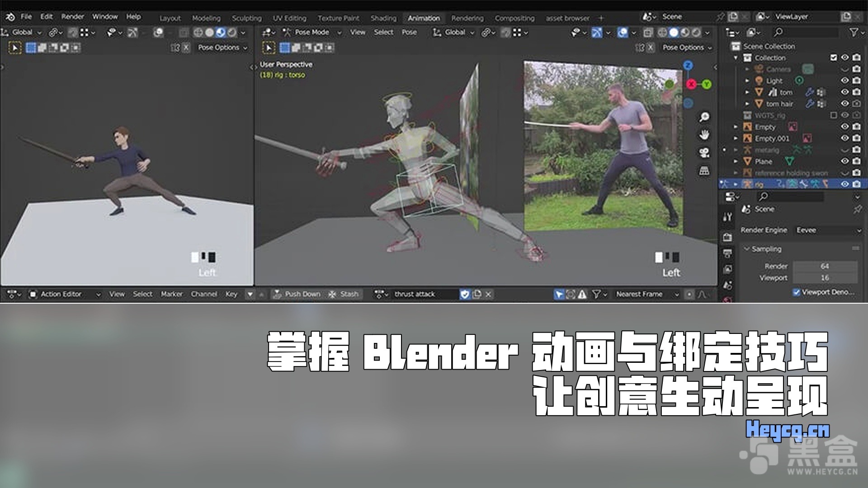Screen dimensions: 868x488
Task: Click the perspective/orthographic grid icon
Action: [x=704, y=170]
